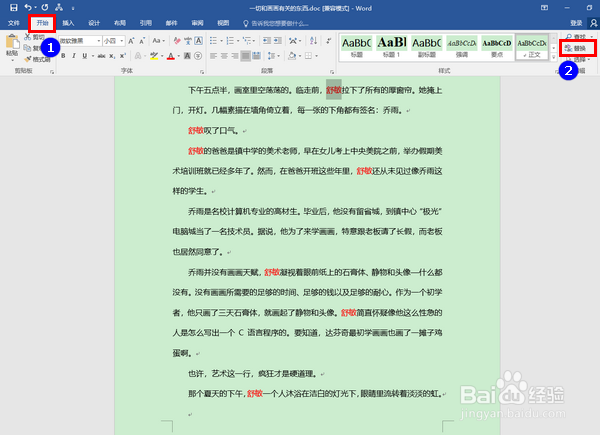
Task: Switch to the Home (开始) tab
Action: coord(42,23)
